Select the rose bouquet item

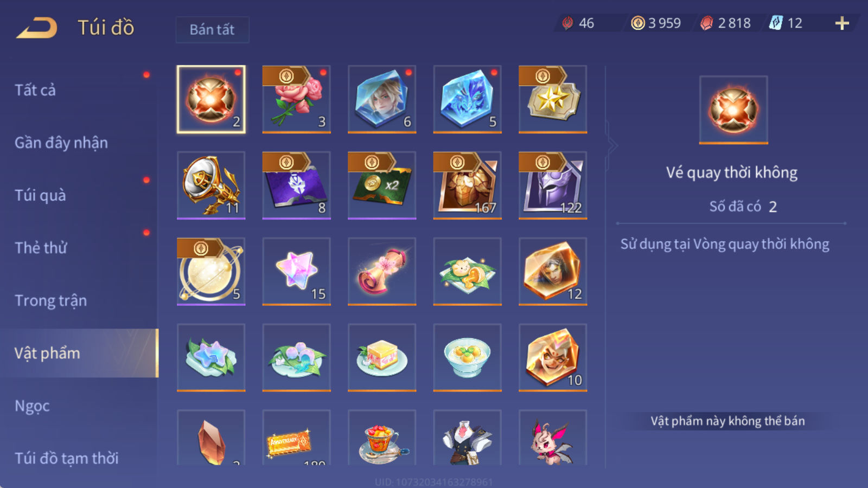point(296,99)
